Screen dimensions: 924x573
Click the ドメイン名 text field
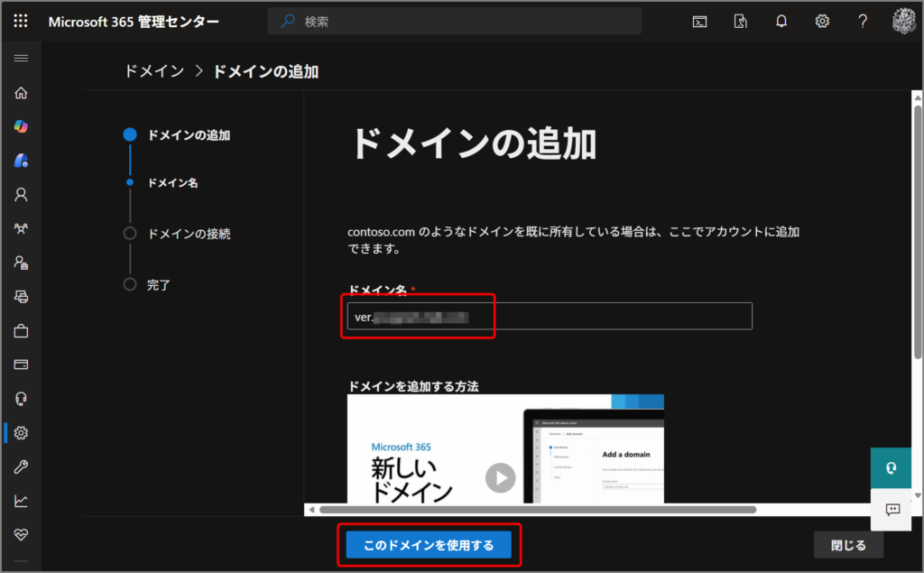coord(549,317)
